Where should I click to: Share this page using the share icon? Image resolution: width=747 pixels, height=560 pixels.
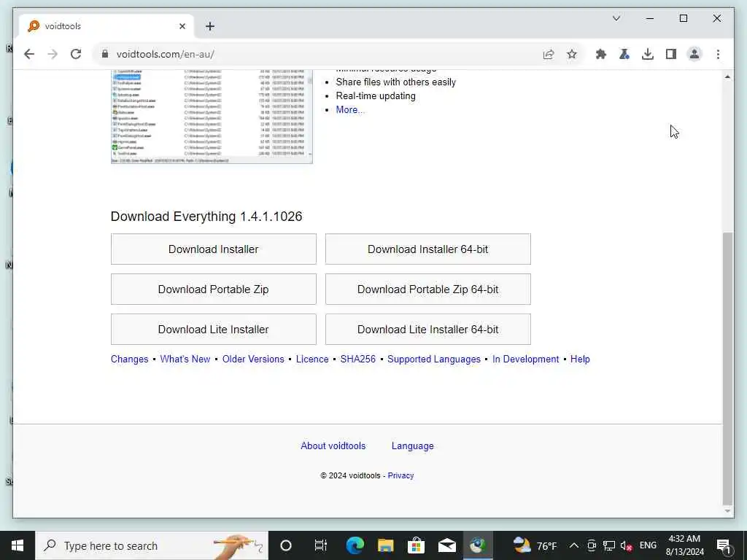tap(549, 54)
